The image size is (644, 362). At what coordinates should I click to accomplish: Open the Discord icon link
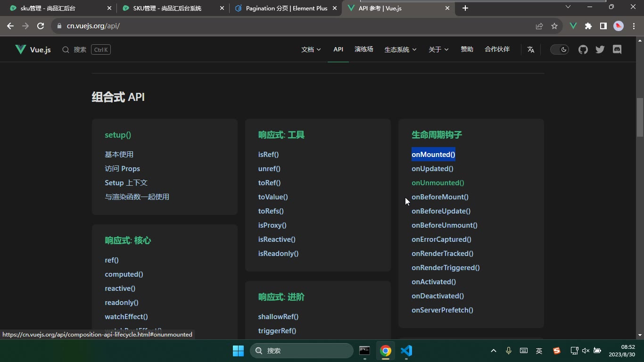(617, 49)
